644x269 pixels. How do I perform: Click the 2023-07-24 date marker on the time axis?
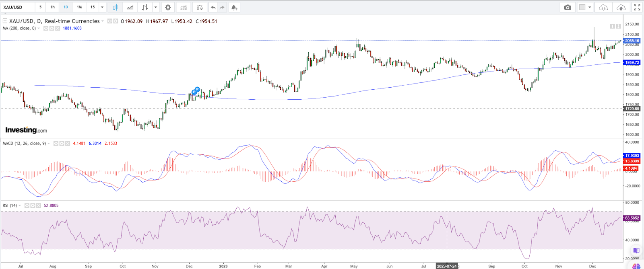(x=447, y=266)
